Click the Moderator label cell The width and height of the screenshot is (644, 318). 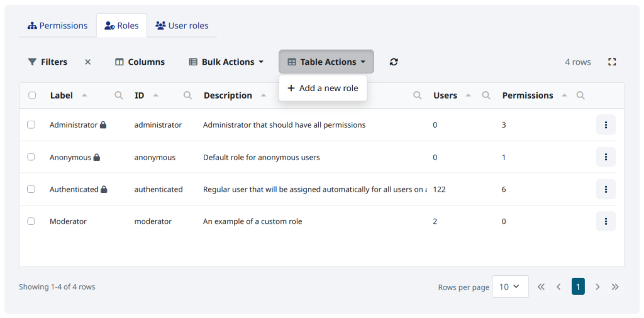click(68, 221)
